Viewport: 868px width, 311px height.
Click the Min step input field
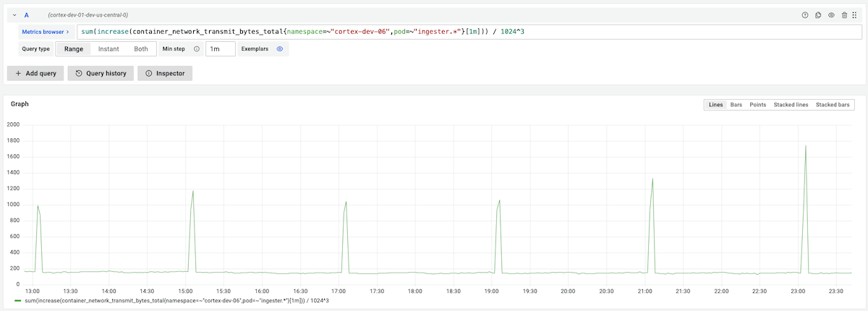coord(221,49)
